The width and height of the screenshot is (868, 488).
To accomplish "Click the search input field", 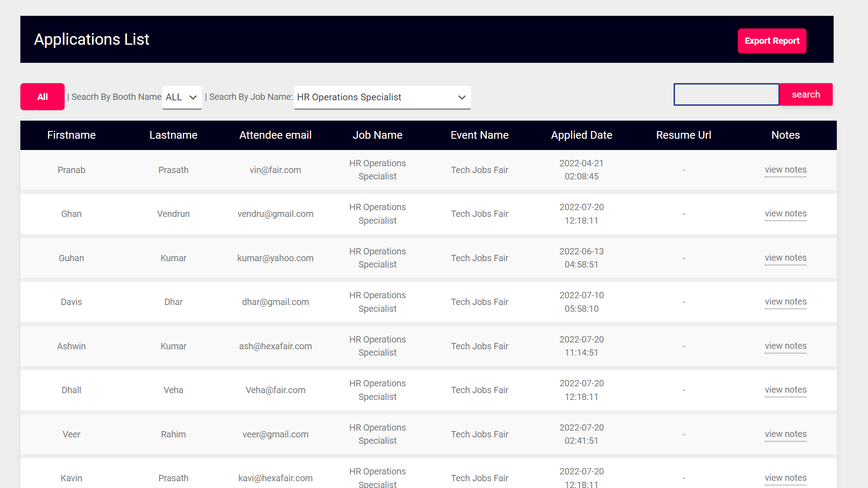I will pyautogui.click(x=726, y=94).
